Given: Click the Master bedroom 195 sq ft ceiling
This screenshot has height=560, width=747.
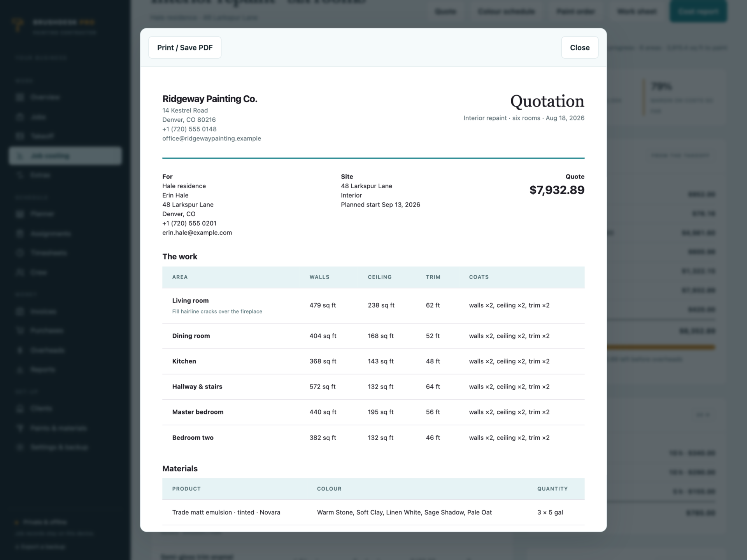Looking at the screenshot, I should (381, 412).
